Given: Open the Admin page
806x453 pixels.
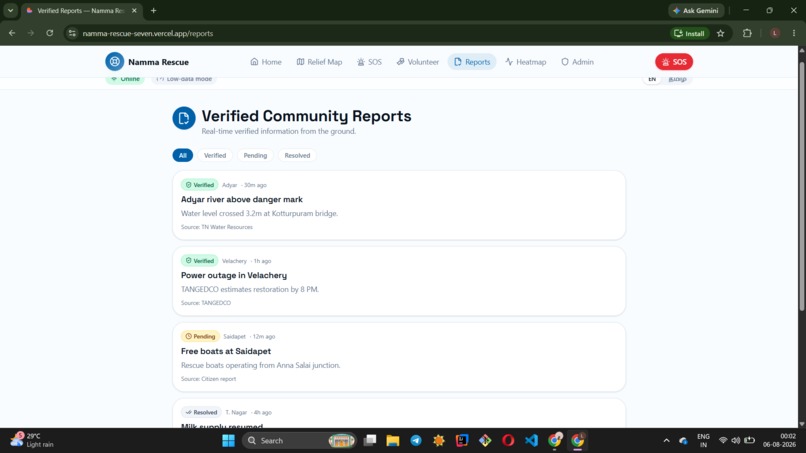Looking at the screenshot, I should click(577, 62).
